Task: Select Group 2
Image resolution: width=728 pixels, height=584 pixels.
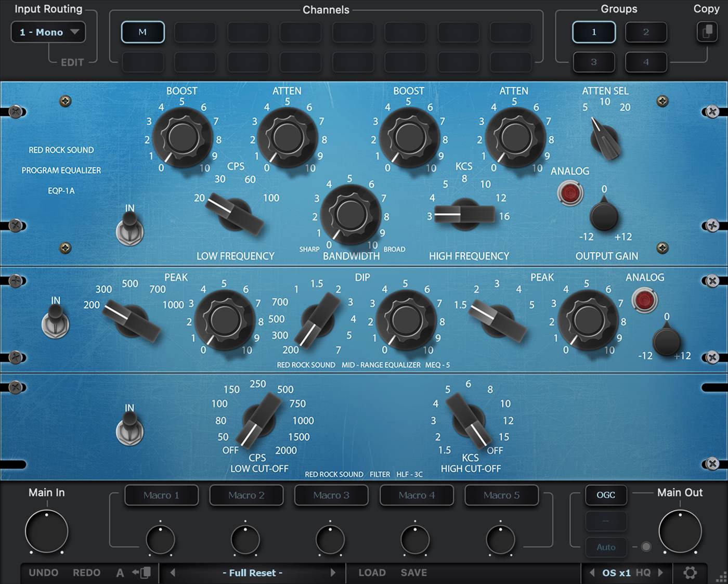Action: point(646,32)
